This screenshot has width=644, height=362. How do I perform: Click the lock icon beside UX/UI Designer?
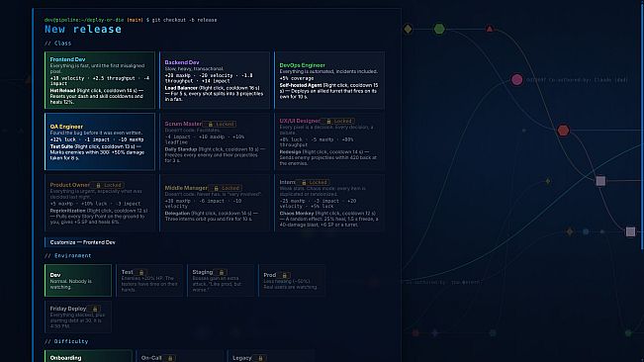click(x=328, y=121)
